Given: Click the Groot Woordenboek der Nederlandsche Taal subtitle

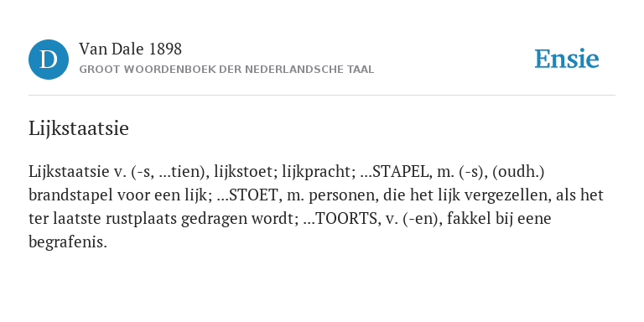Looking at the screenshot, I should [x=226, y=70].
